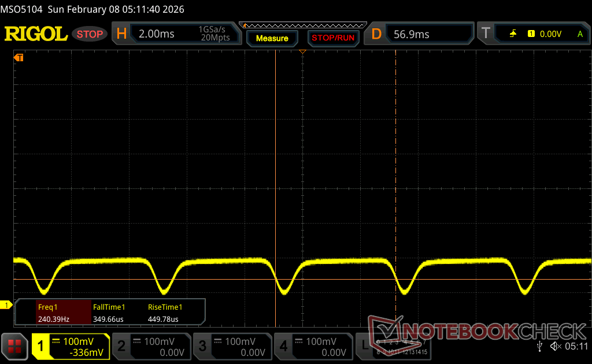Click the RIGOL logo

36,34
